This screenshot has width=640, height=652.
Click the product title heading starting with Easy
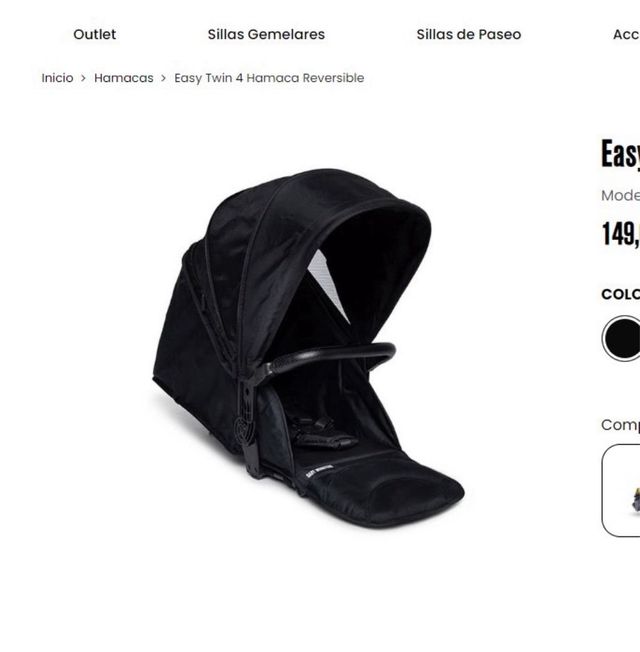click(620, 154)
